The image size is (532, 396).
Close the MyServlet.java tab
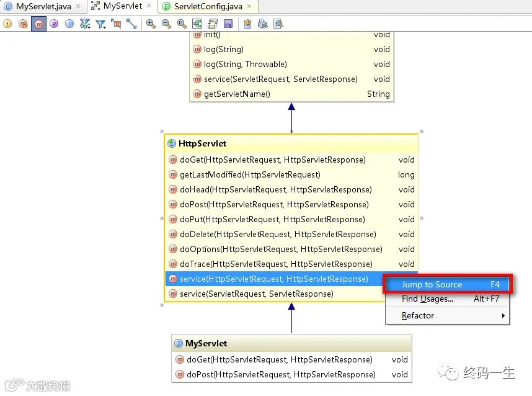click(x=78, y=6)
